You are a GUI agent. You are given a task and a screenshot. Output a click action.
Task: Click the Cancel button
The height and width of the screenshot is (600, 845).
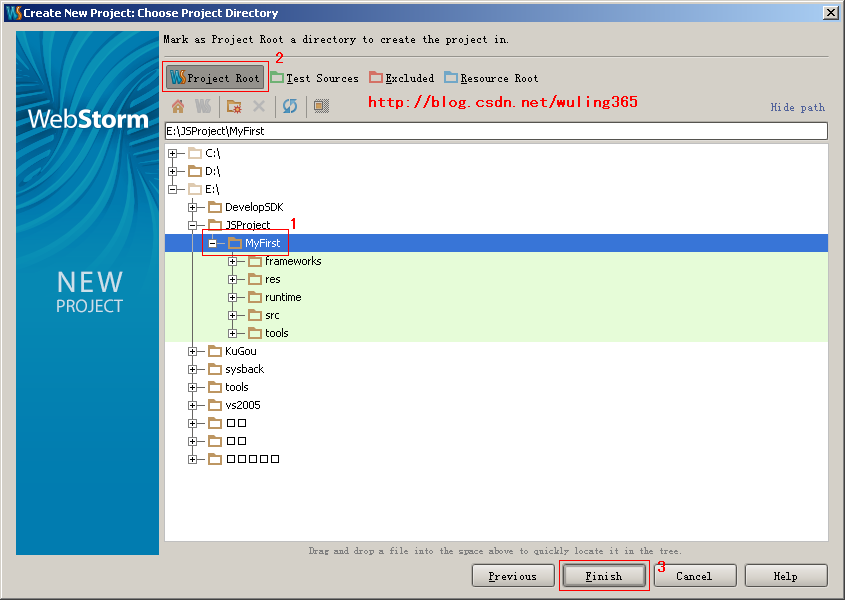pyautogui.click(x=695, y=576)
